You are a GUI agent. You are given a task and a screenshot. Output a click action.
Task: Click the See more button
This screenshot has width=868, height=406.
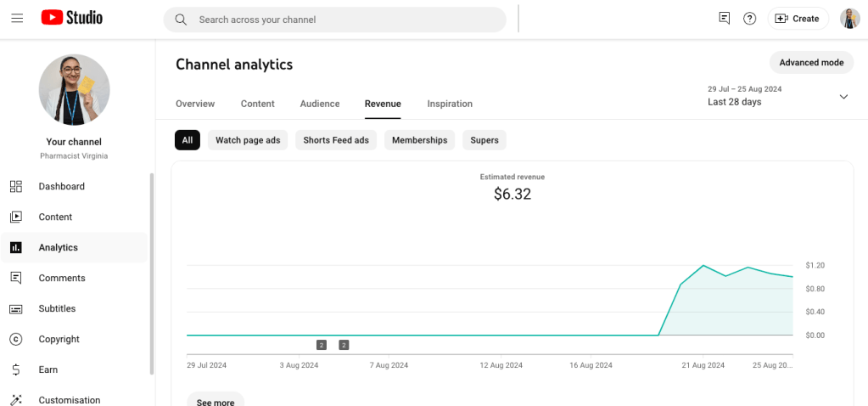pyautogui.click(x=216, y=400)
